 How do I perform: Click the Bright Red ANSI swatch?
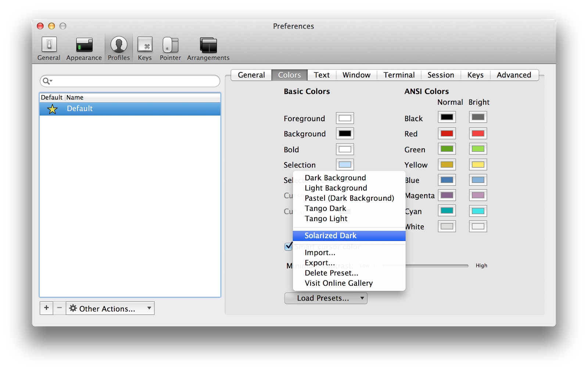point(478,133)
